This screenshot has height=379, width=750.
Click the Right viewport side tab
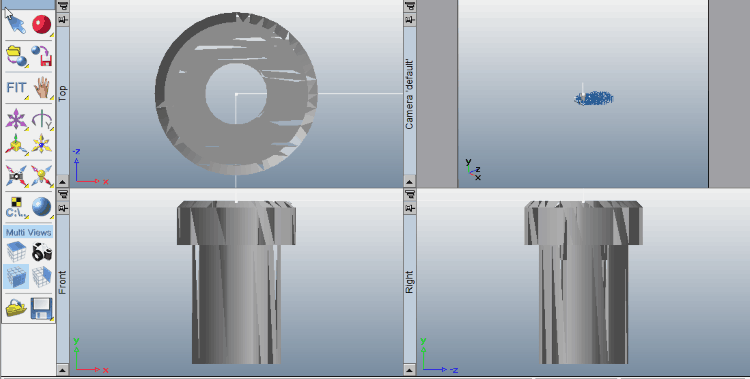point(409,282)
